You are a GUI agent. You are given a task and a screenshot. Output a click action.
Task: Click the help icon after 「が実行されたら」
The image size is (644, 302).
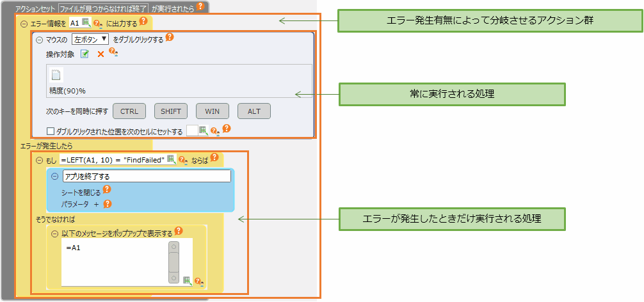click(x=200, y=7)
